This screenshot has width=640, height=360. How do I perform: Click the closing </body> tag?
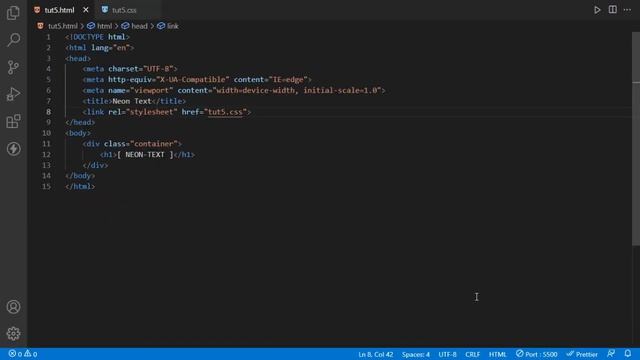pos(80,176)
